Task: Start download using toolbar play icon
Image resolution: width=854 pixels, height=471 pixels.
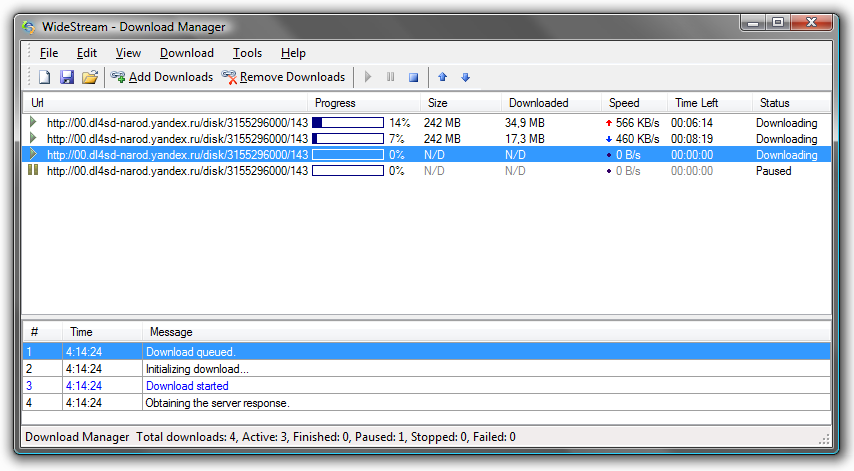Action: pos(368,77)
